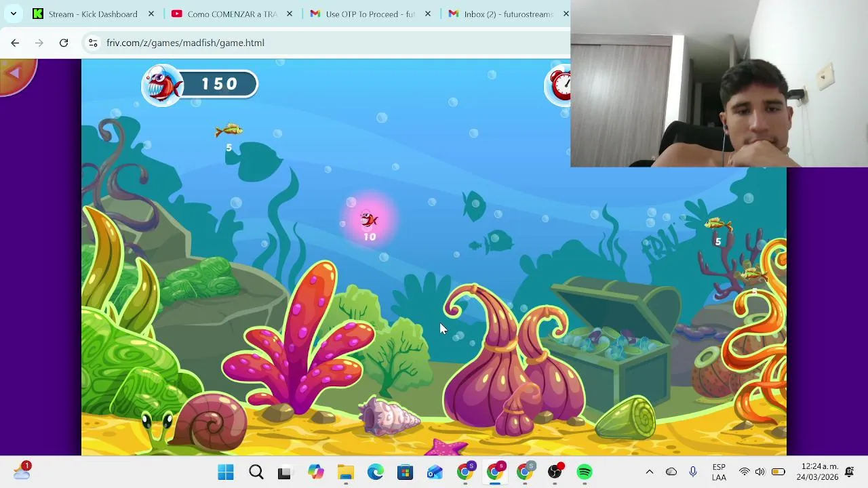868x488 pixels.
Task: Click the glowing red player fish
Action: tap(369, 219)
